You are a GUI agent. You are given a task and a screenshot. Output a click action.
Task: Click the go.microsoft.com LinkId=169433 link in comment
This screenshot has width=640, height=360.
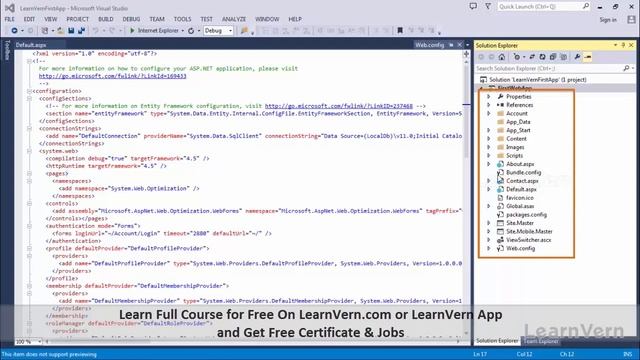pyautogui.click(x=113, y=76)
